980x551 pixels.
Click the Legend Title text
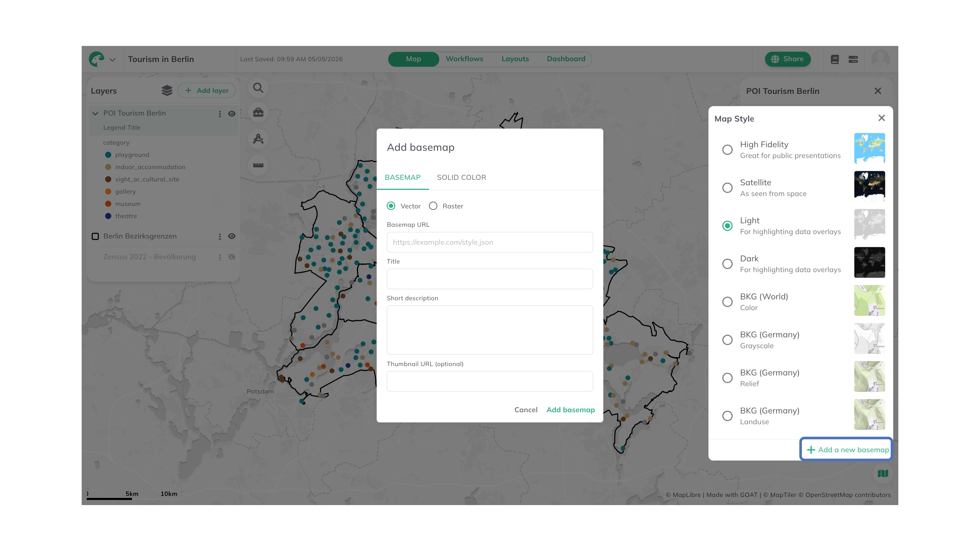(x=122, y=128)
